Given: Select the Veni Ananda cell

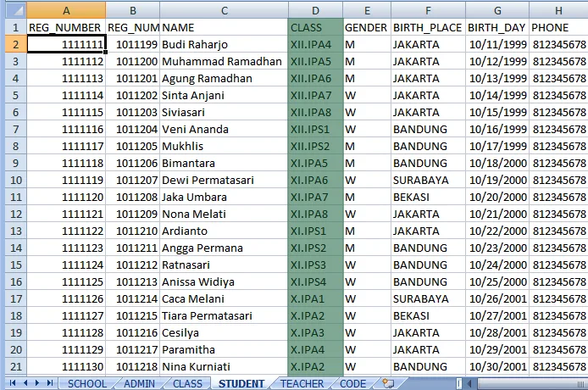Looking at the screenshot, I should [225, 129].
